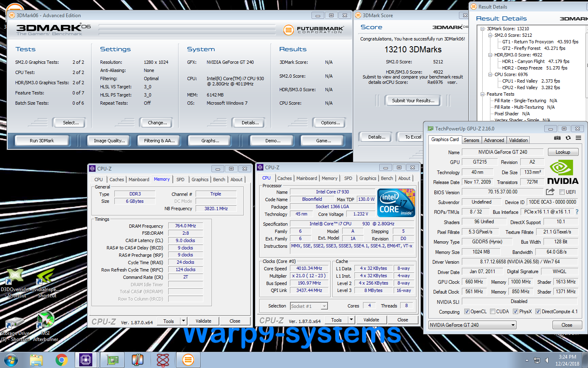
Task: Click the GPU Name field in GPU-Z
Action: pos(503,152)
